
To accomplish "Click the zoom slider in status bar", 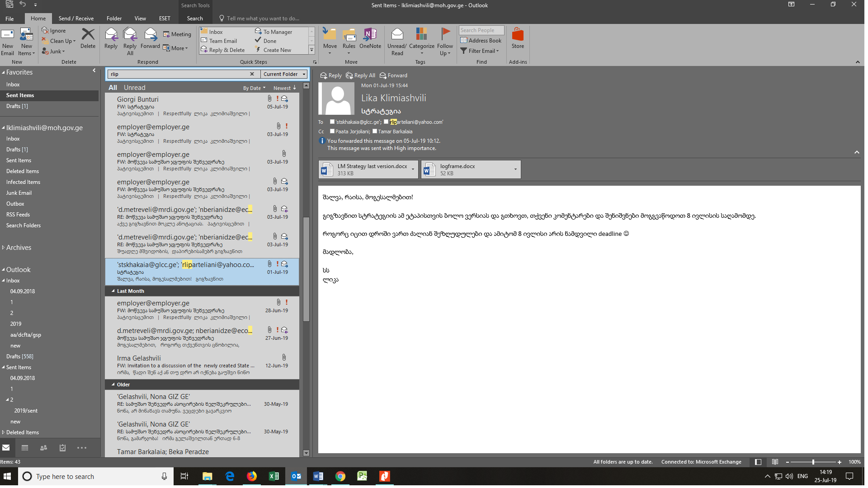I will pos(813,462).
